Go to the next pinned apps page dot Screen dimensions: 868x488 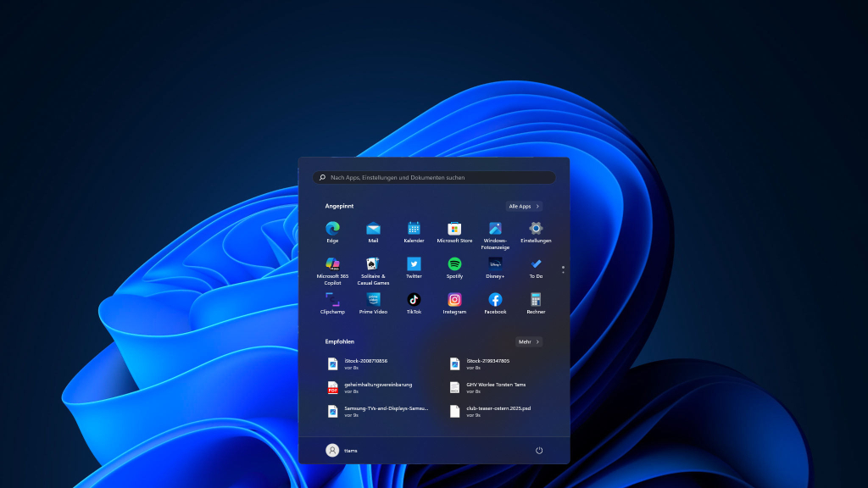click(563, 272)
